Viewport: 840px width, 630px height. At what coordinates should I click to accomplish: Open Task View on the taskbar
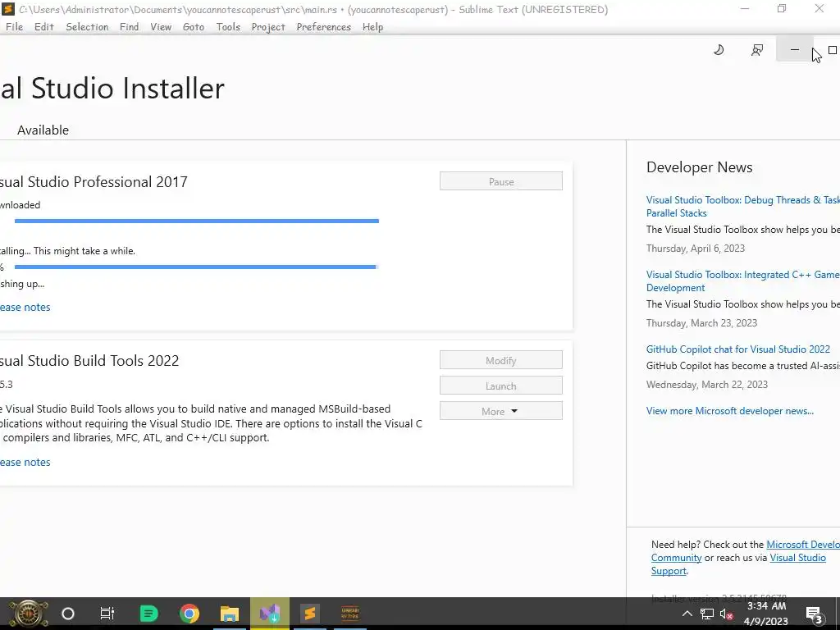pos(107,614)
